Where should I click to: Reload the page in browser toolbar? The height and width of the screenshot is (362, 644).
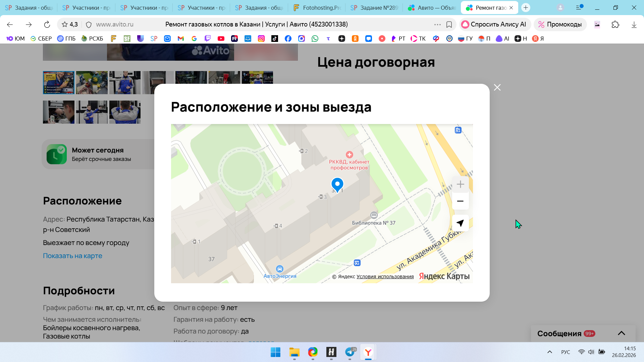pos(47,24)
